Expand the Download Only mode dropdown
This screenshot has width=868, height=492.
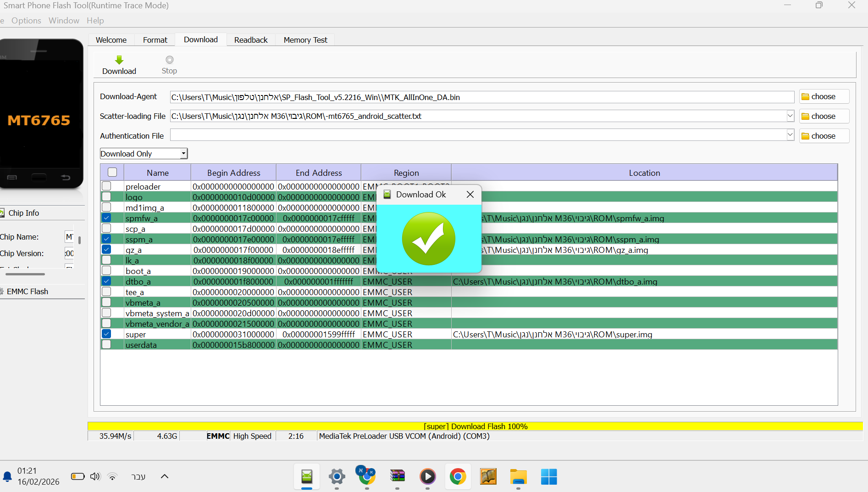click(x=183, y=154)
